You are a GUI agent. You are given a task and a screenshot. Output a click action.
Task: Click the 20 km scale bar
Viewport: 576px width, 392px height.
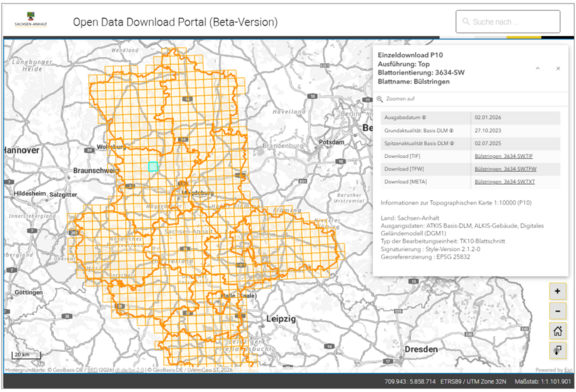[x=26, y=355]
